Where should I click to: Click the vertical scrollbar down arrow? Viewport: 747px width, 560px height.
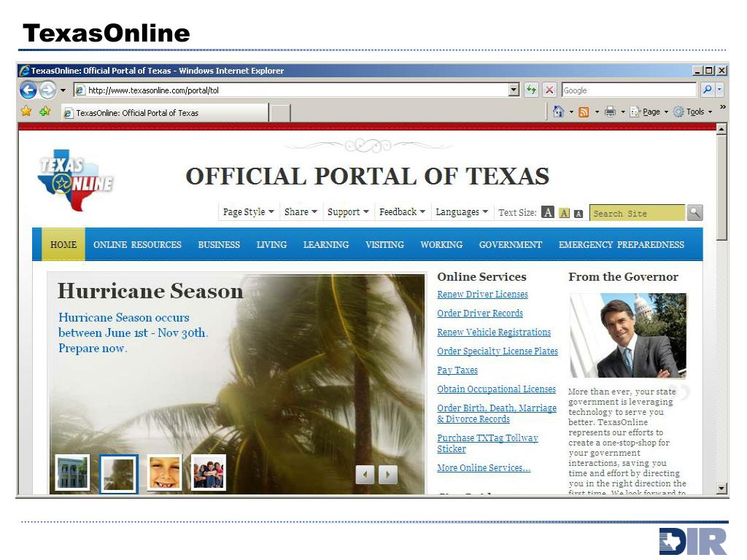point(721,488)
